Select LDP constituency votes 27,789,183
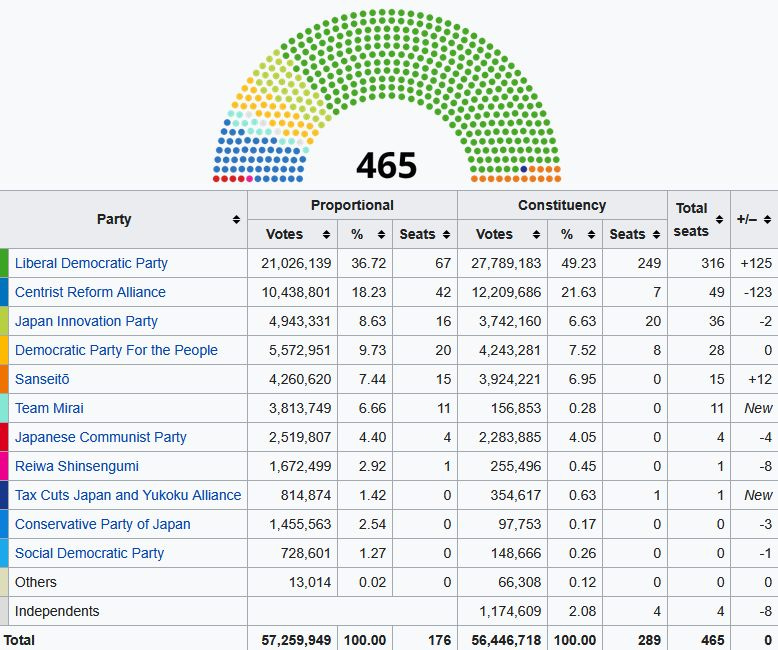Image resolution: width=778 pixels, height=650 pixels. point(506,263)
